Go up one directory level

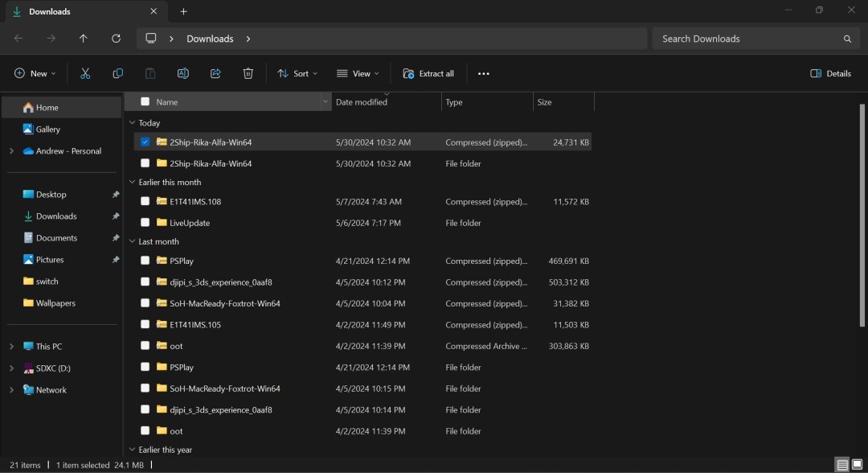coord(84,39)
